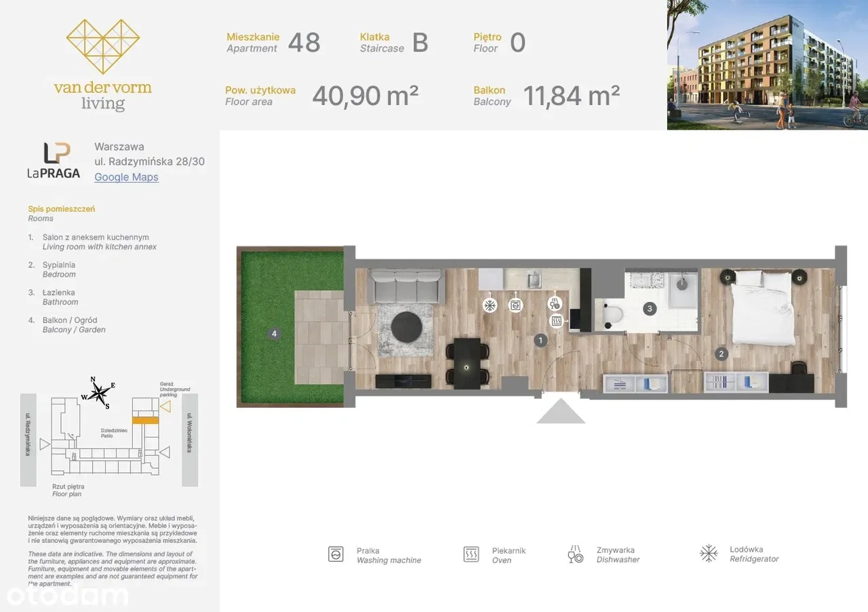
Task: Click the apartment number 48
Action: [x=304, y=43]
